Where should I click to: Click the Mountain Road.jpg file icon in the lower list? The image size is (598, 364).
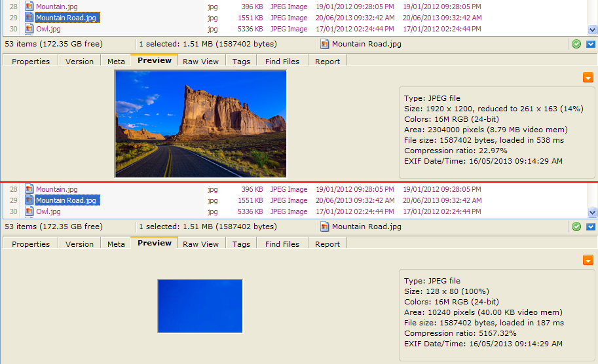tap(29, 200)
